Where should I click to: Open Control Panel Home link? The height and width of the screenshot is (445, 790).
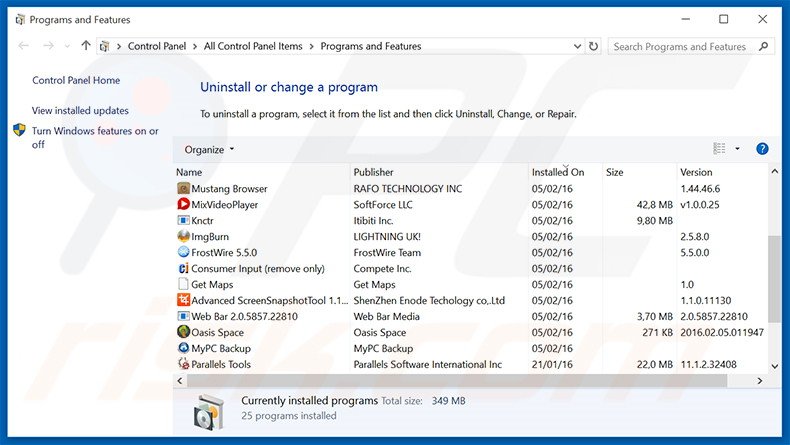pyautogui.click(x=76, y=80)
